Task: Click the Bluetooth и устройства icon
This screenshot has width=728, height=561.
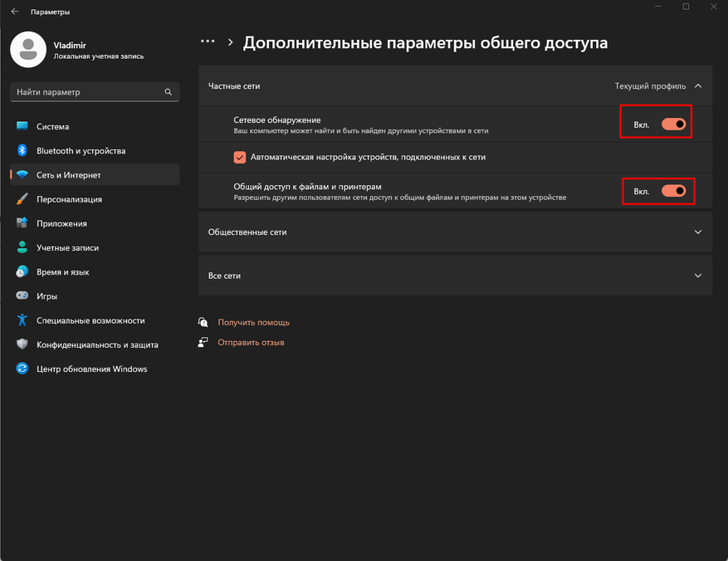Action: pos(22,150)
